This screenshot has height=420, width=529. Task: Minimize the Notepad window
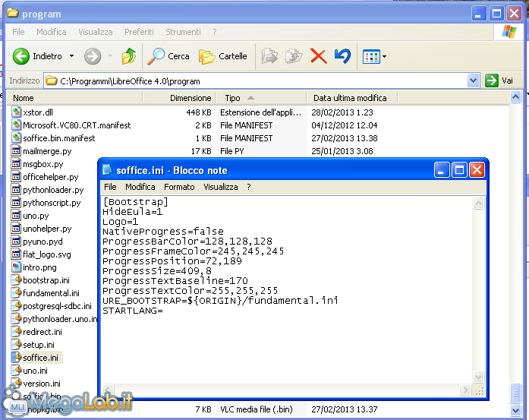(x=441, y=170)
